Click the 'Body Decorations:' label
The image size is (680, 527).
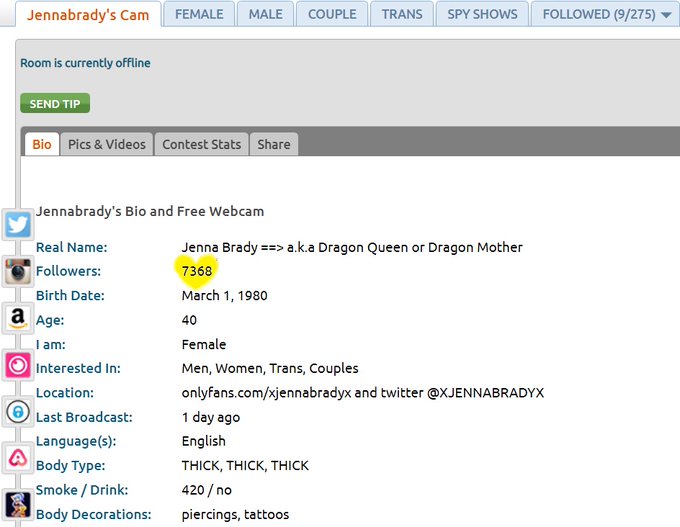coord(94,514)
